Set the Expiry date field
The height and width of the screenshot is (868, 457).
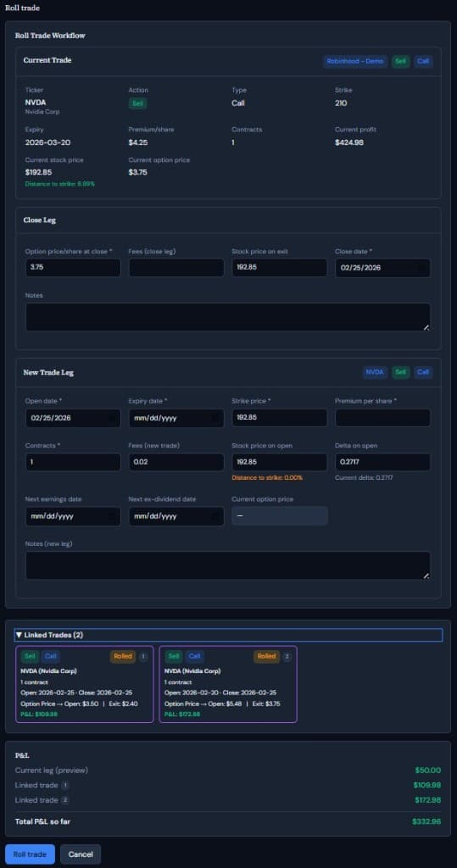click(176, 418)
